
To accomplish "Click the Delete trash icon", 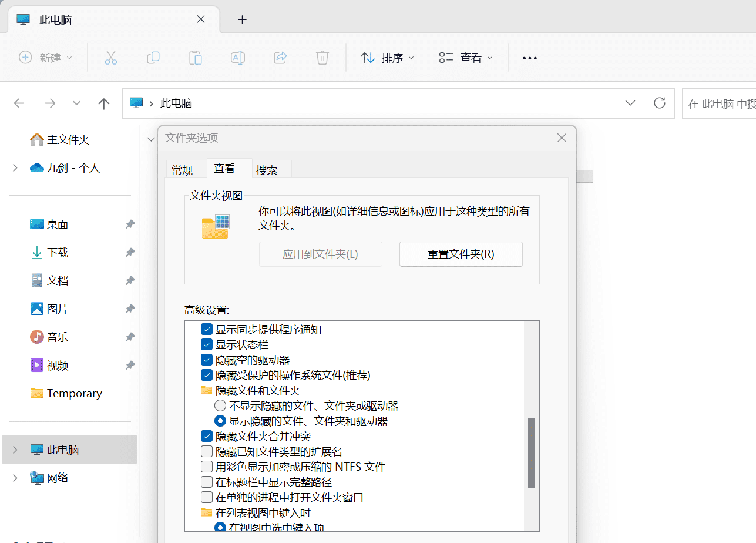I will [x=322, y=57].
